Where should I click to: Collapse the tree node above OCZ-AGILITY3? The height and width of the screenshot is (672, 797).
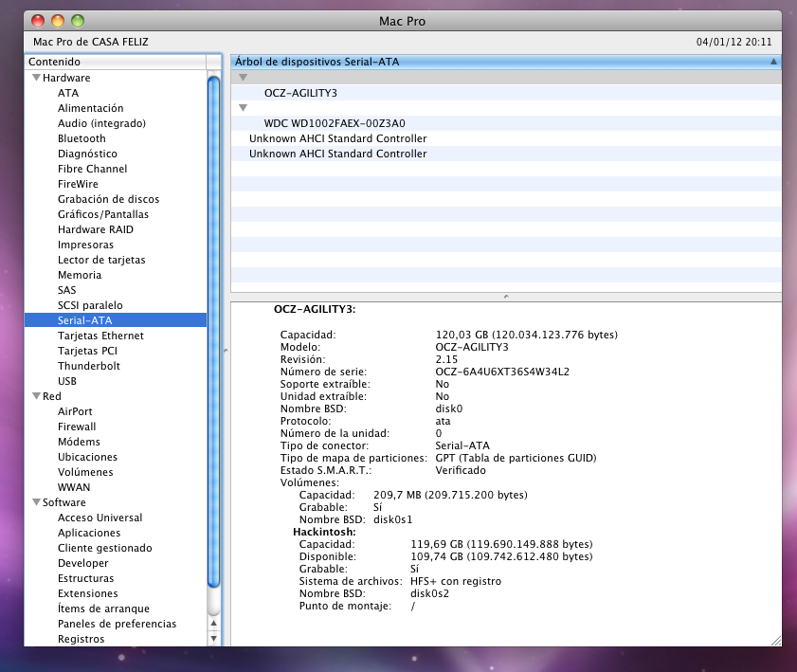pyautogui.click(x=243, y=78)
